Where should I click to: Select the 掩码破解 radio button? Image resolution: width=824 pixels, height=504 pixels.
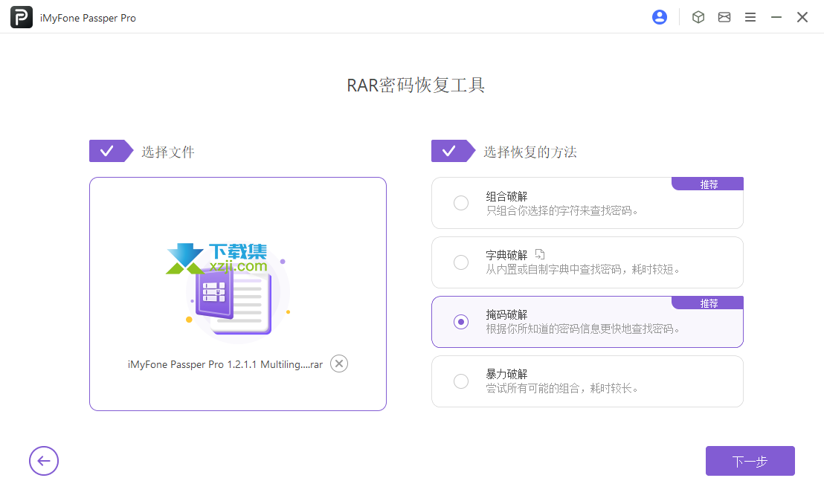[461, 322]
